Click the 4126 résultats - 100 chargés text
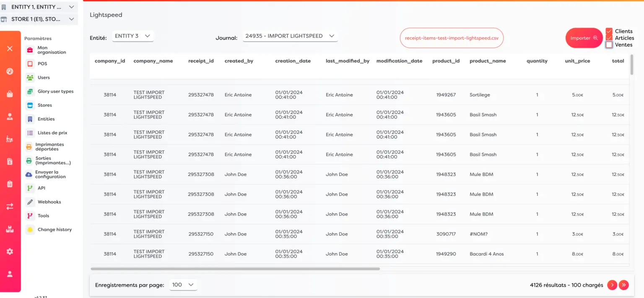This screenshot has height=298, width=644. tap(566, 285)
